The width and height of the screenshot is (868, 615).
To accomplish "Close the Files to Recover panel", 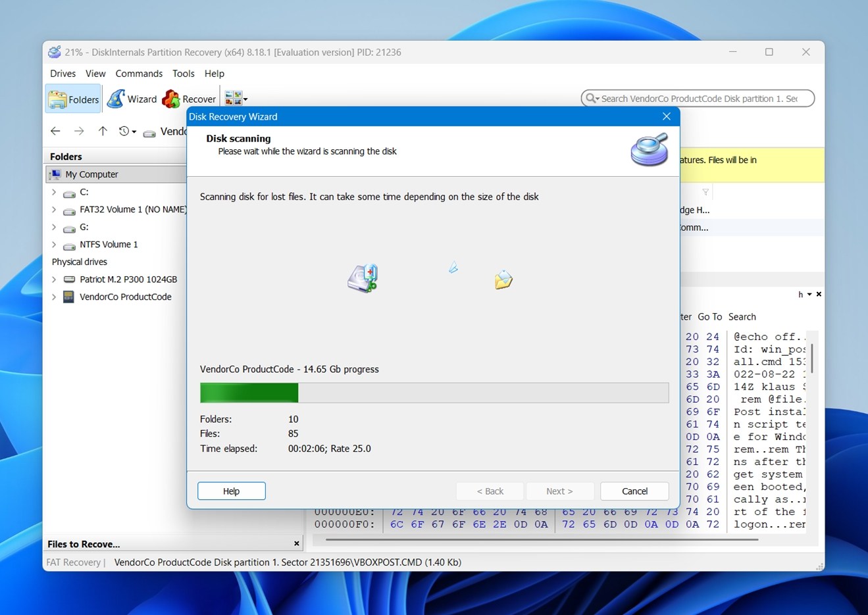I will click(x=297, y=544).
